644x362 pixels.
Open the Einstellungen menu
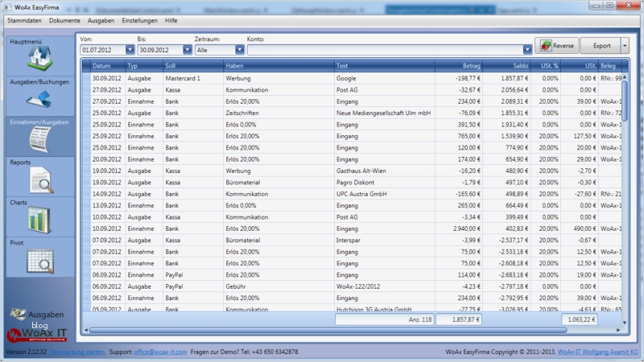tap(139, 21)
